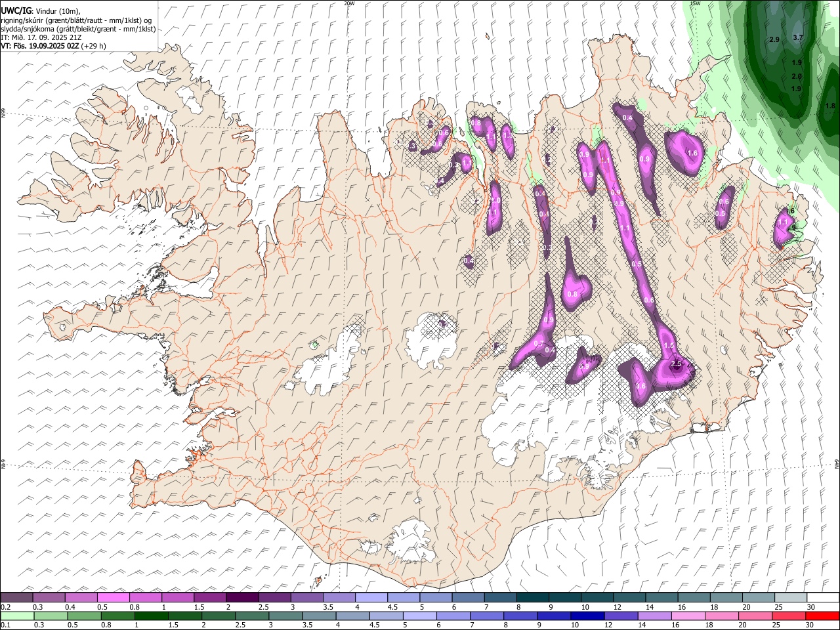This screenshot has height=630, width=840.
Task: Click the 3.7 rain value offshore
Action: pos(798,38)
